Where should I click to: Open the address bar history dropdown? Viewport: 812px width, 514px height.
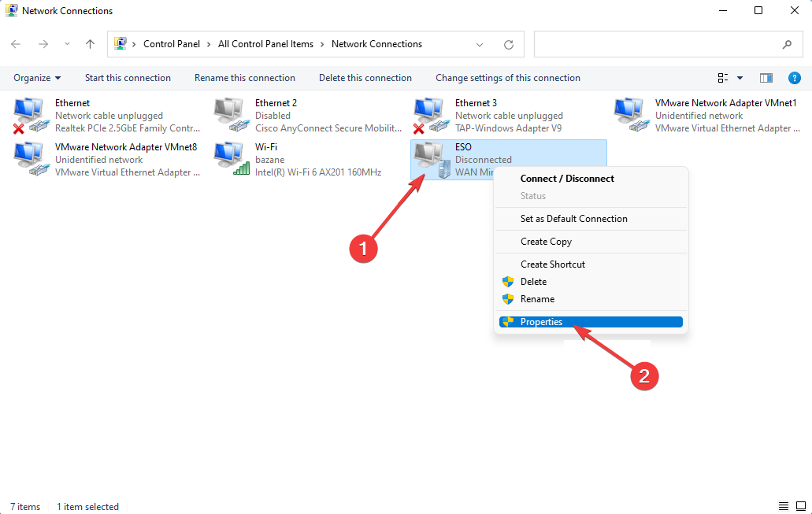(480, 45)
